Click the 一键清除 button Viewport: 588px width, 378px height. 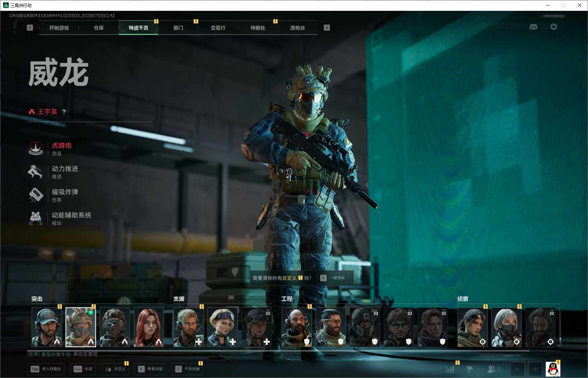tap(333, 278)
